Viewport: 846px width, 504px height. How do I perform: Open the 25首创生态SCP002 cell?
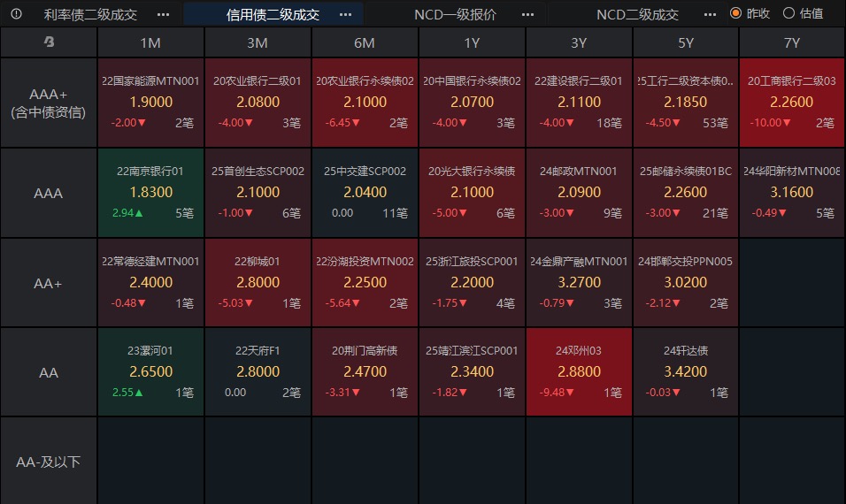(258, 193)
